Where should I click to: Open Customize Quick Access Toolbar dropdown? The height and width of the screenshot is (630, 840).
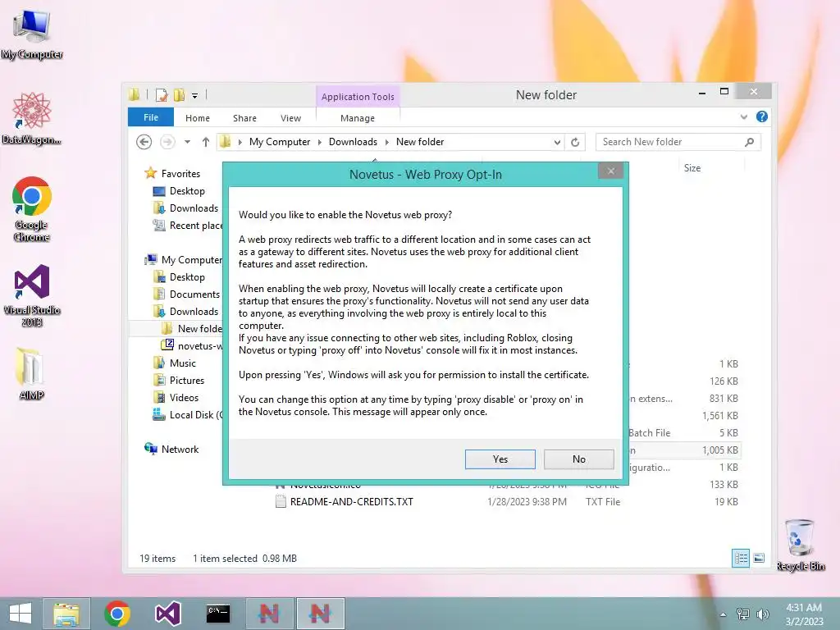click(x=195, y=96)
